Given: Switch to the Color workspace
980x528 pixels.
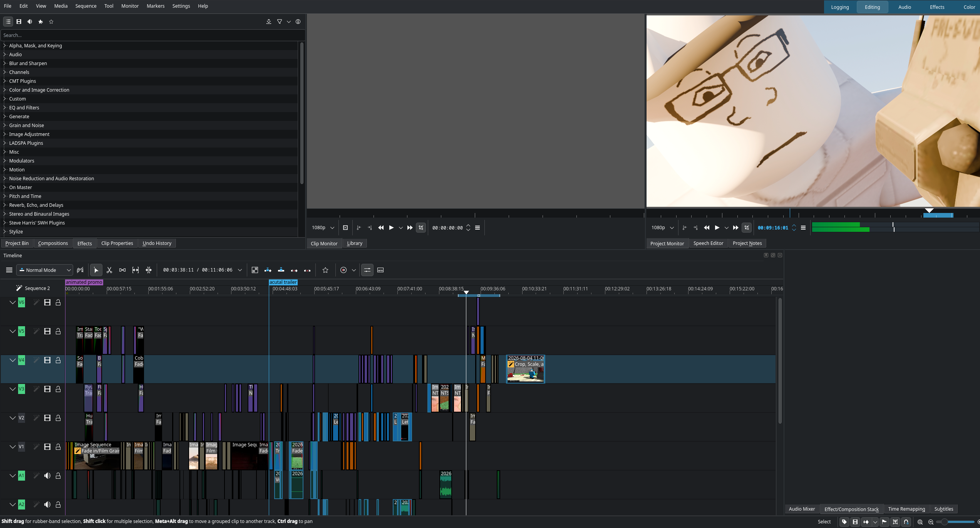Looking at the screenshot, I should pos(970,7).
